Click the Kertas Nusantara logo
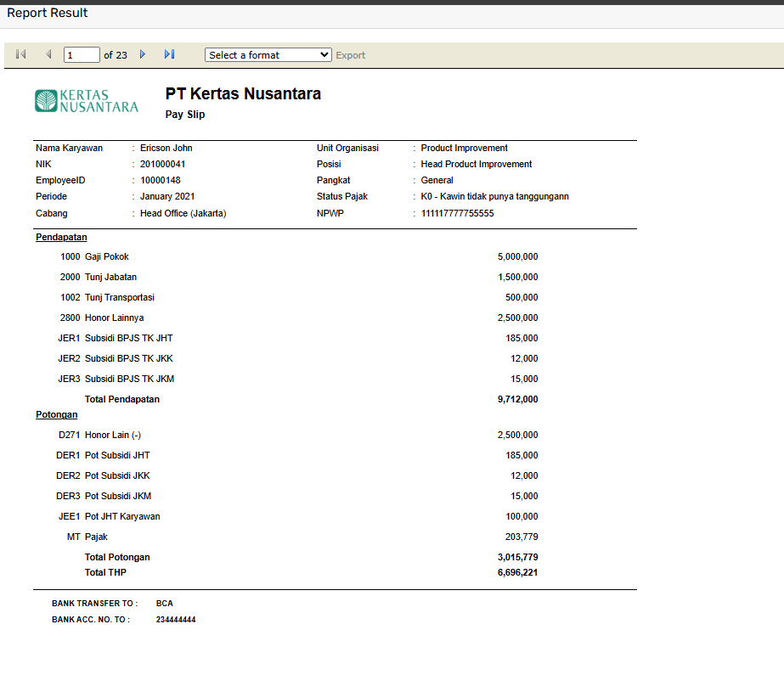784x686 pixels. pos(87,101)
